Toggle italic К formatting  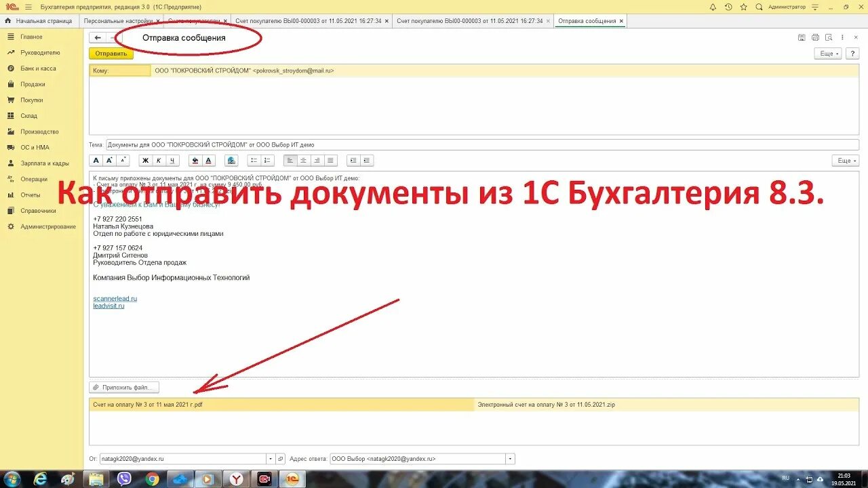click(159, 161)
